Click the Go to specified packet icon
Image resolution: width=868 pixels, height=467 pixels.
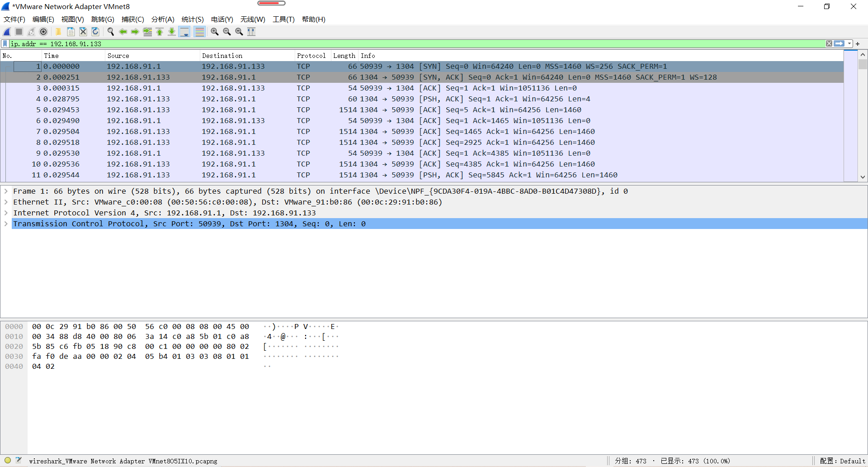point(147,32)
